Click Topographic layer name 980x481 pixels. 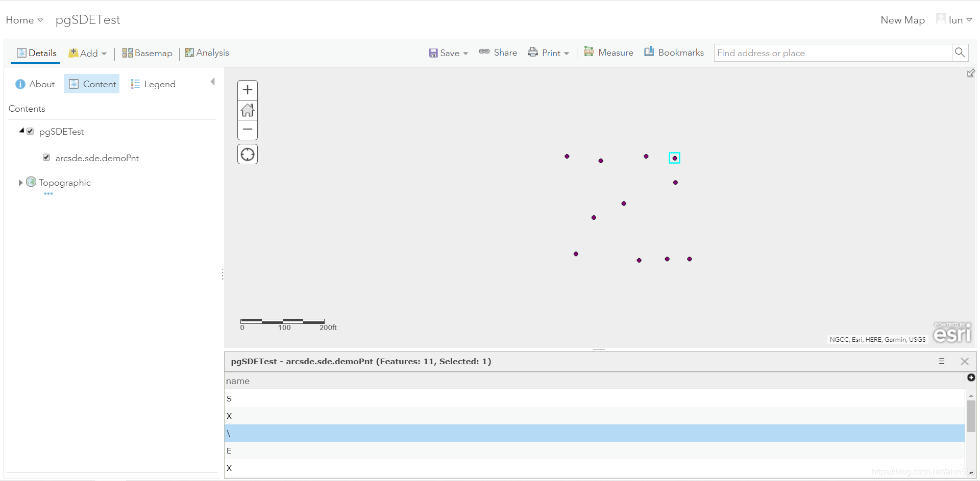65,183
